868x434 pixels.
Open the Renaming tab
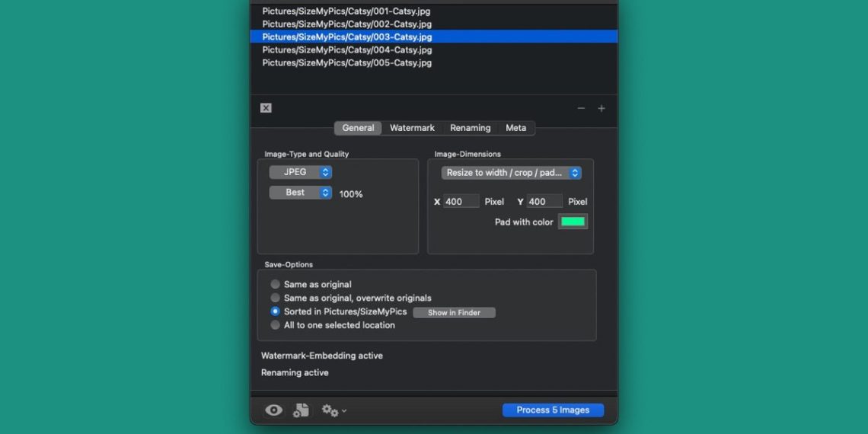tap(470, 128)
